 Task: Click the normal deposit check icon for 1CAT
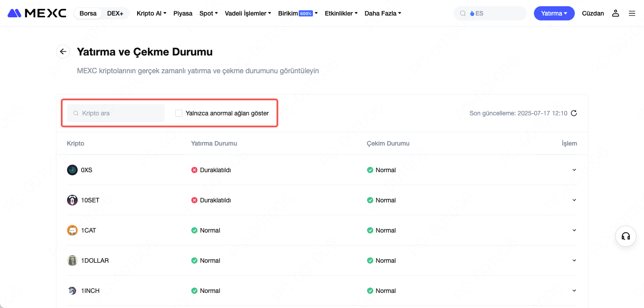coord(194,230)
